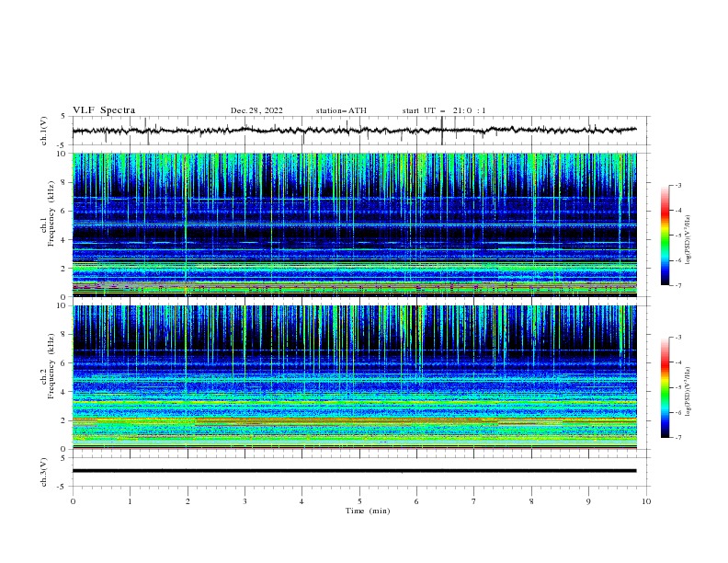Click the date 'Dec.28, 2022' label

click(256, 110)
